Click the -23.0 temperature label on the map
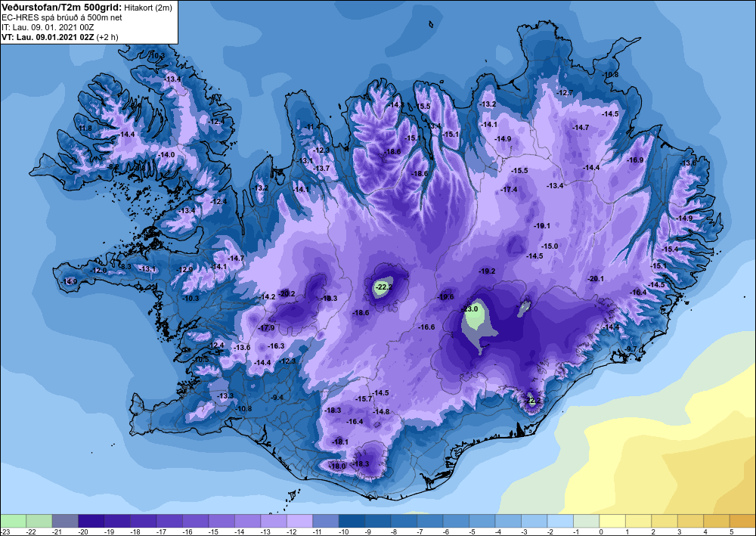Viewport: 756px width, 536px height. tap(469, 309)
